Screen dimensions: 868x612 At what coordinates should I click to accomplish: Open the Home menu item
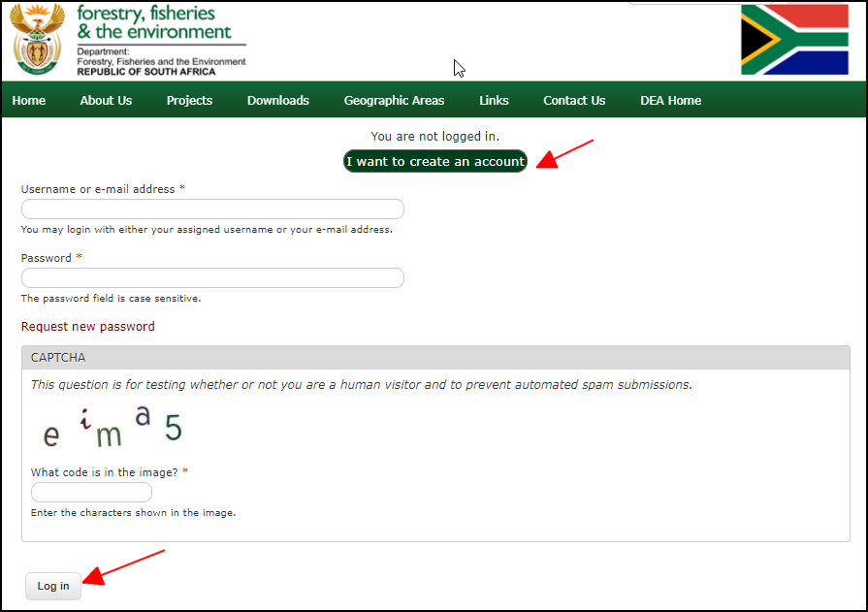click(x=29, y=101)
